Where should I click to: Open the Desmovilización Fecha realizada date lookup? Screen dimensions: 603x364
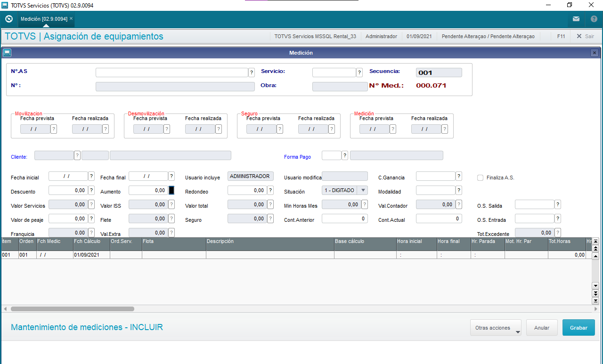pyautogui.click(x=219, y=129)
